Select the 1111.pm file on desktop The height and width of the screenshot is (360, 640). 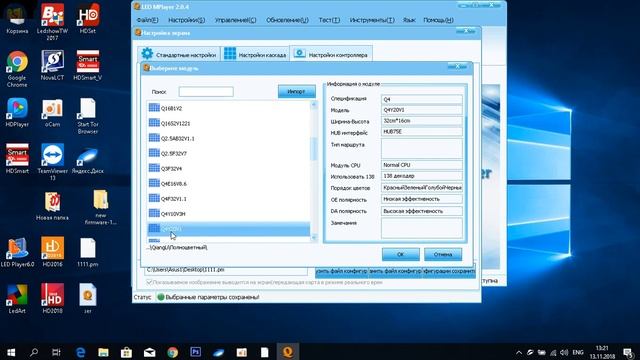click(x=88, y=252)
